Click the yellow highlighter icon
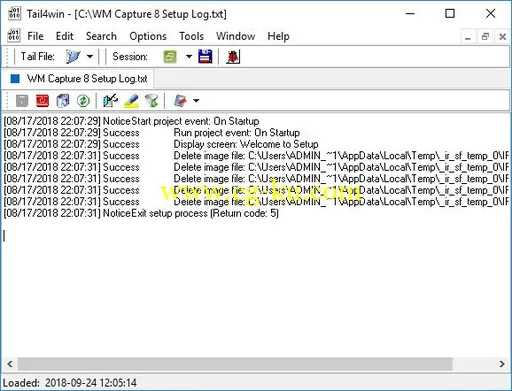 pyautogui.click(x=131, y=101)
